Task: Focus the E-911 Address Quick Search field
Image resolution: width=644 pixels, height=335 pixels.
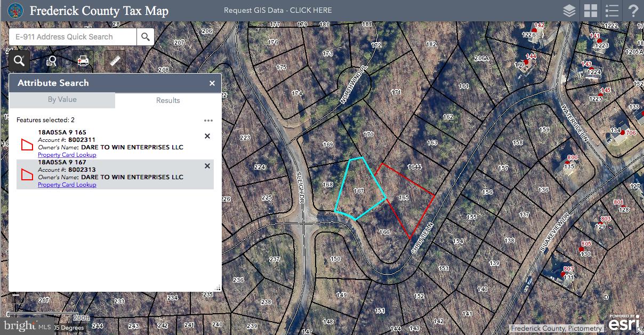Action: [x=73, y=37]
